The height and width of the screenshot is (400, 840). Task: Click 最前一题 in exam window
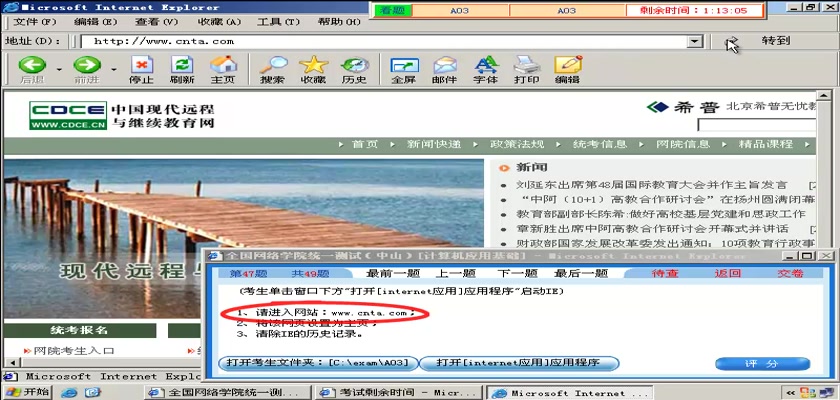click(393, 274)
